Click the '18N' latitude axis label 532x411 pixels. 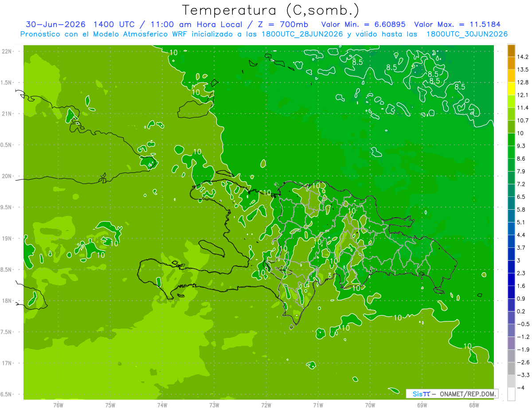coord(7,301)
